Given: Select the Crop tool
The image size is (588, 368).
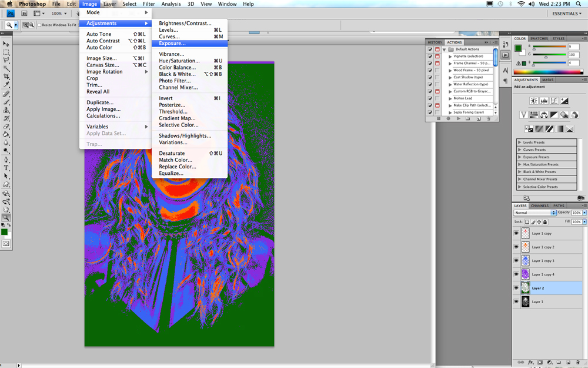Looking at the screenshot, I should [6, 76].
